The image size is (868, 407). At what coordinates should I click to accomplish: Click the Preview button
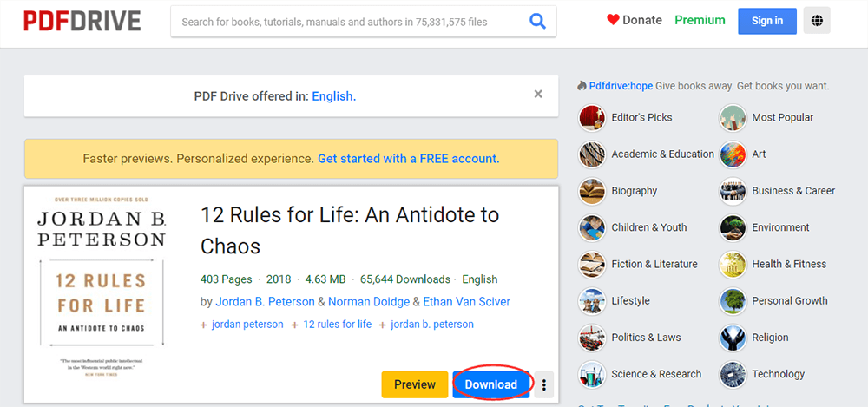click(415, 384)
